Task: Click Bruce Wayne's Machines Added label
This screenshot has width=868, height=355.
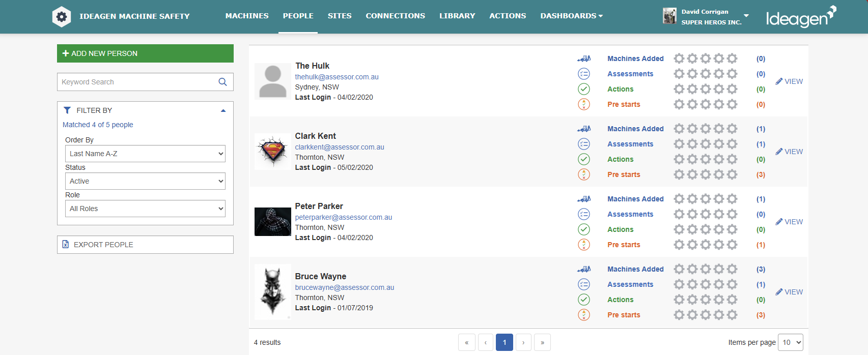Action: [x=635, y=269]
